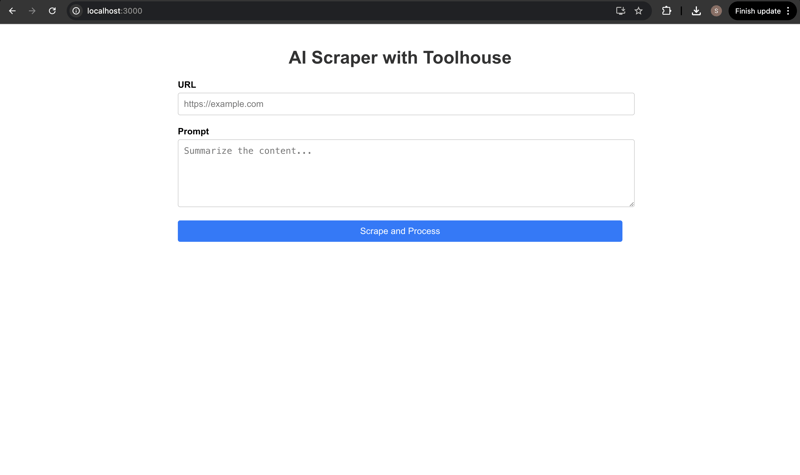Click the browser forward arrow
The height and width of the screenshot is (475, 800).
(x=32, y=11)
